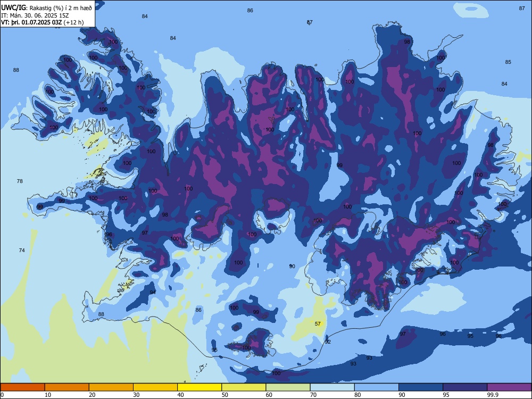Select the "IT: Mán. 30. 06. 2025 15Z" line
The width and height of the screenshot is (532, 399).
[35, 15]
